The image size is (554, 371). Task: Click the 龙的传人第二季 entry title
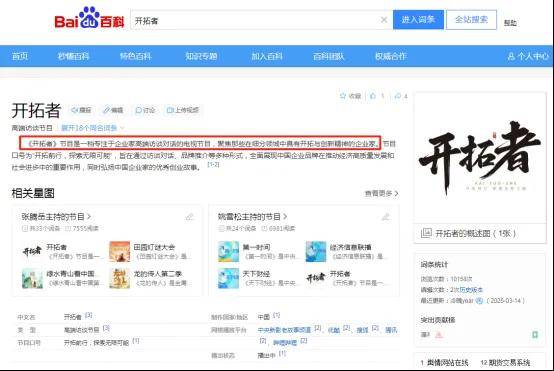click(x=157, y=274)
